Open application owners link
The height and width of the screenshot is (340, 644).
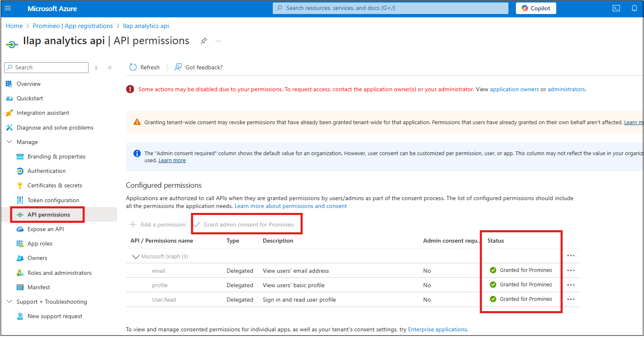(x=514, y=89)
